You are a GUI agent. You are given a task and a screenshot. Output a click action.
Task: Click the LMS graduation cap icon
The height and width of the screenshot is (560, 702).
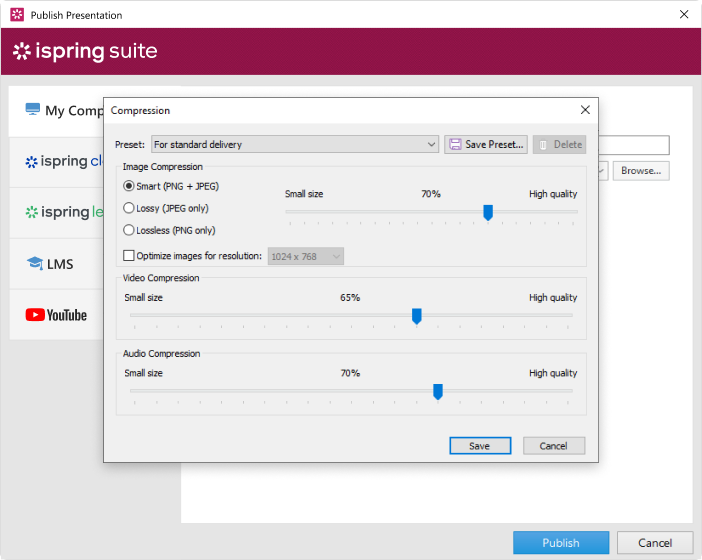[35, 263]
